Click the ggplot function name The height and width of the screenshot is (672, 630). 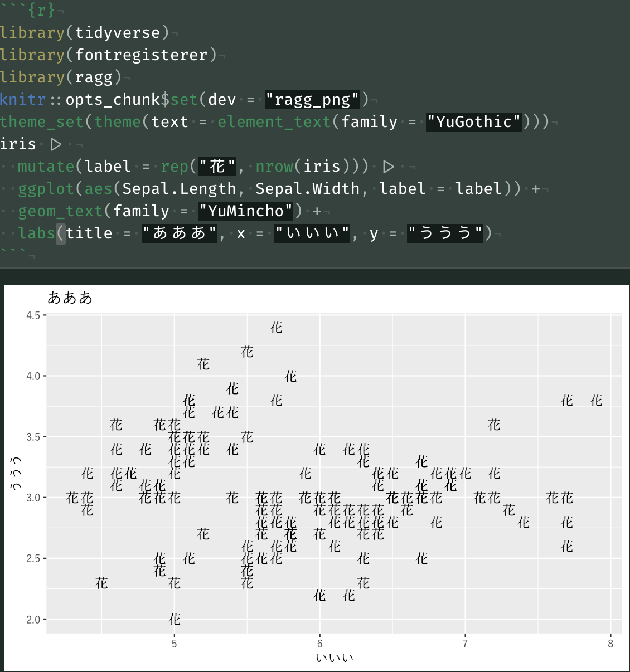(46, 188)
